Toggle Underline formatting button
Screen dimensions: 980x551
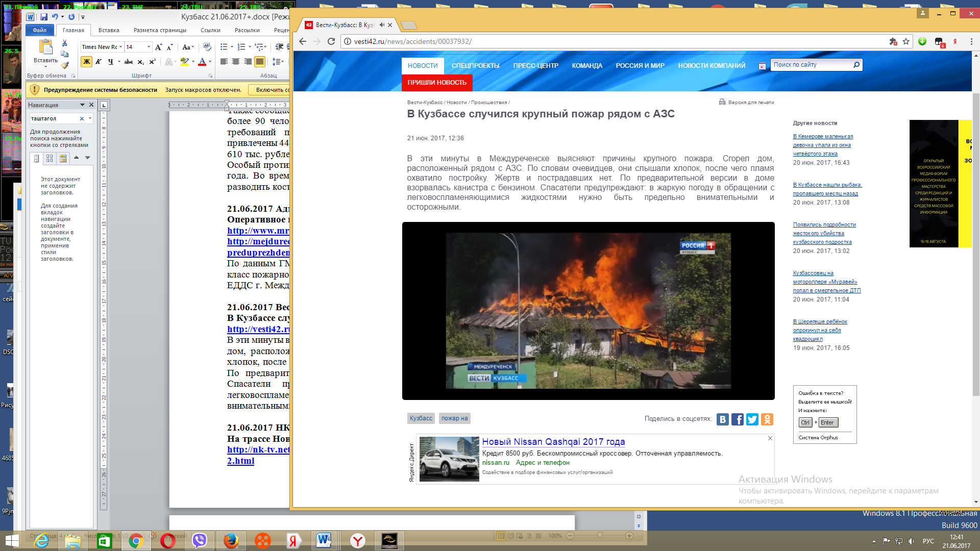pyautogui.click(x=110, y=62)
